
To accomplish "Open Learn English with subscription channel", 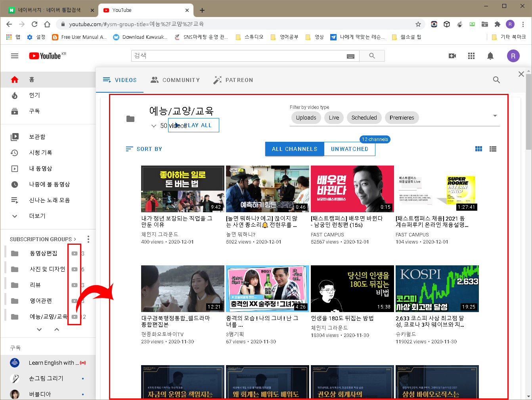I will click(x=48, y=363).
